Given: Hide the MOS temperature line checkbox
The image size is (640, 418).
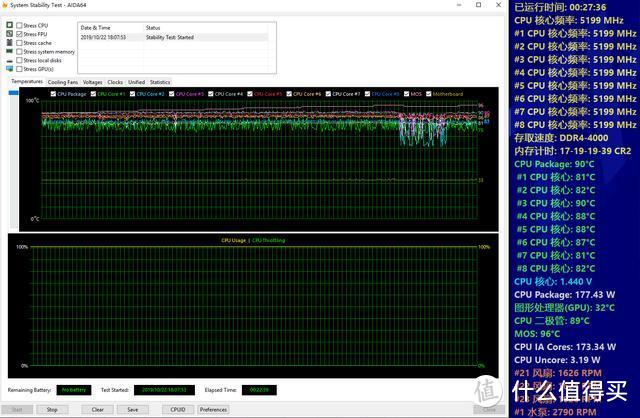Looking at the screenshot, I should 407,94.
